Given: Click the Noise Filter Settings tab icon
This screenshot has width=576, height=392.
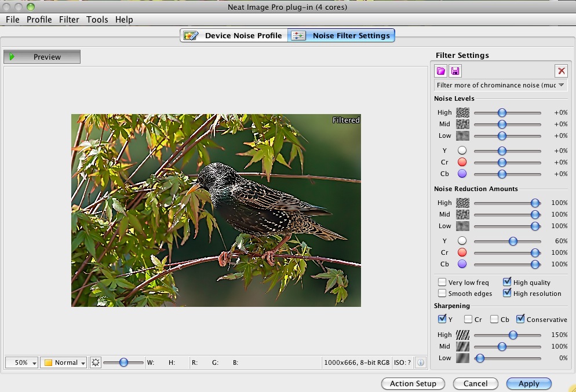Looking at the screenshot, I should pos(298,35).
